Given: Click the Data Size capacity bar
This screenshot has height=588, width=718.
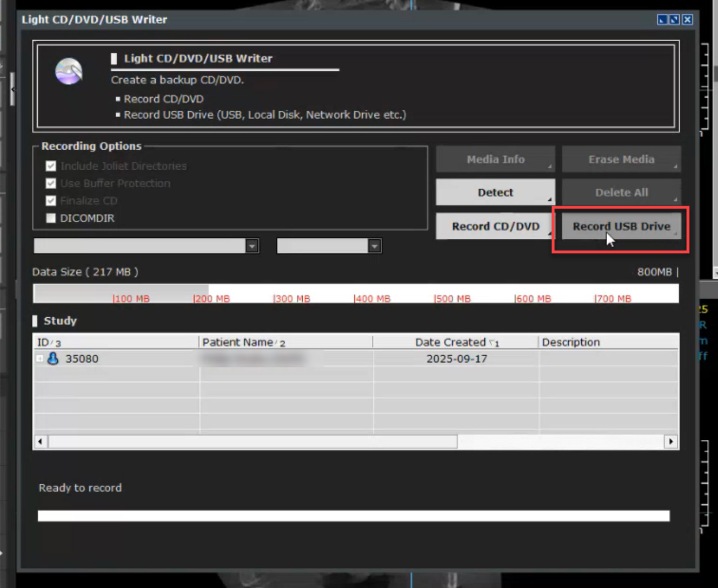Looking at the screenshot, I should tap(355, 293).
